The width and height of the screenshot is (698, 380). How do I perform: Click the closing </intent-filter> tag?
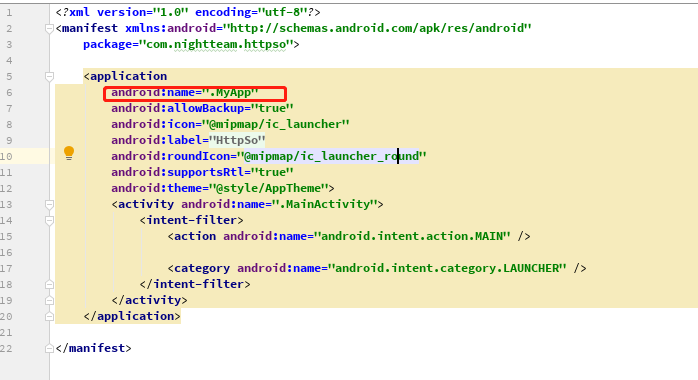[x=195, y=284]
